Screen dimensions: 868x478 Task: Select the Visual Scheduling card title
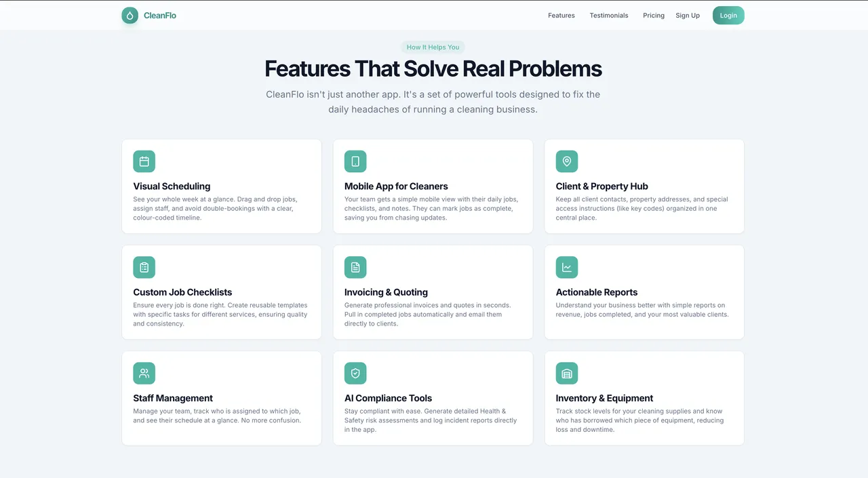coord(172,186)
